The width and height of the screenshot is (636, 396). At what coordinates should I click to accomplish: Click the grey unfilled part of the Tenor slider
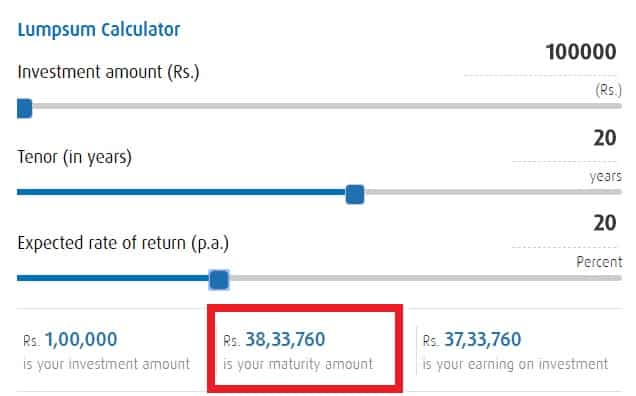[493, 192]
